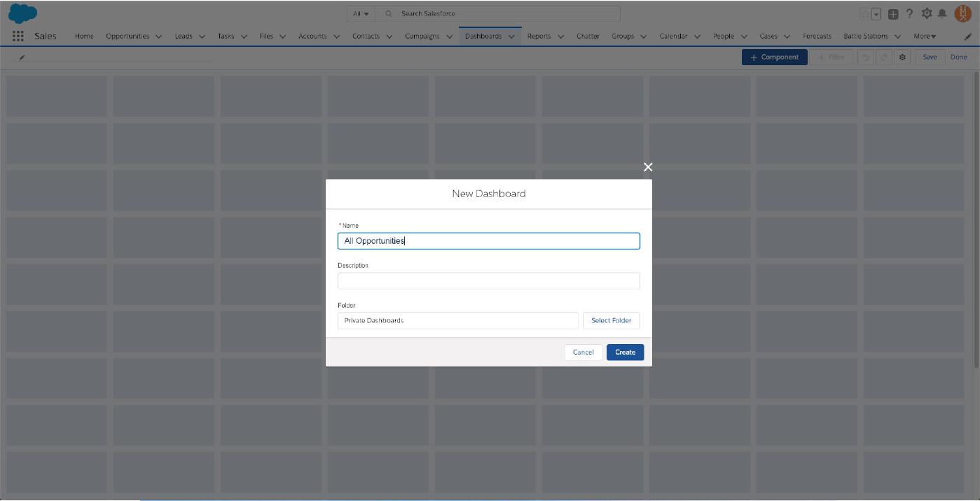Open the Help question mark icon
Viewport: 980px width, 501px height.
pyautogui.click(x=910, y=13)
